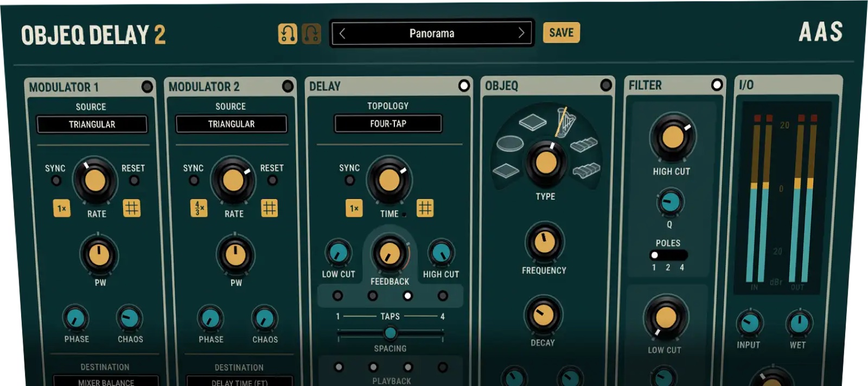Open Modulator 1 destination MIXER BALANCE dropdown
Image resolution: width=868 pixels, height=386 pixels.
tap(106, 381)
